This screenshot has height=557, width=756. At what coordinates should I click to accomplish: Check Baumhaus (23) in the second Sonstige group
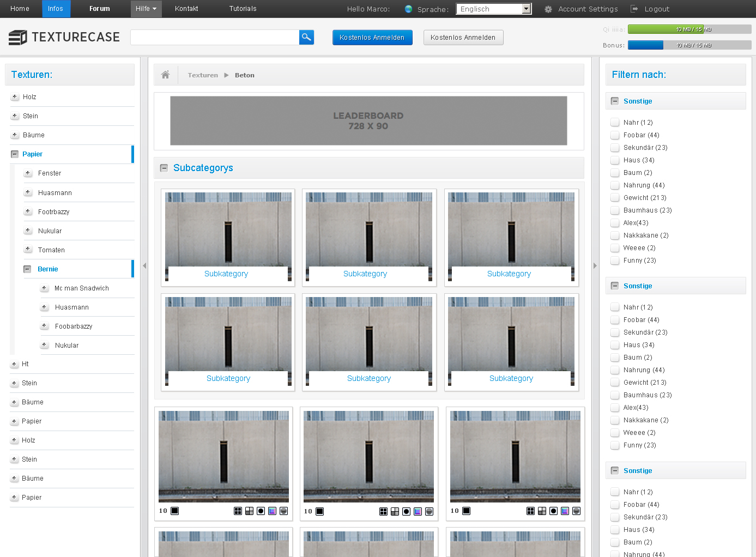click(615, 395)
